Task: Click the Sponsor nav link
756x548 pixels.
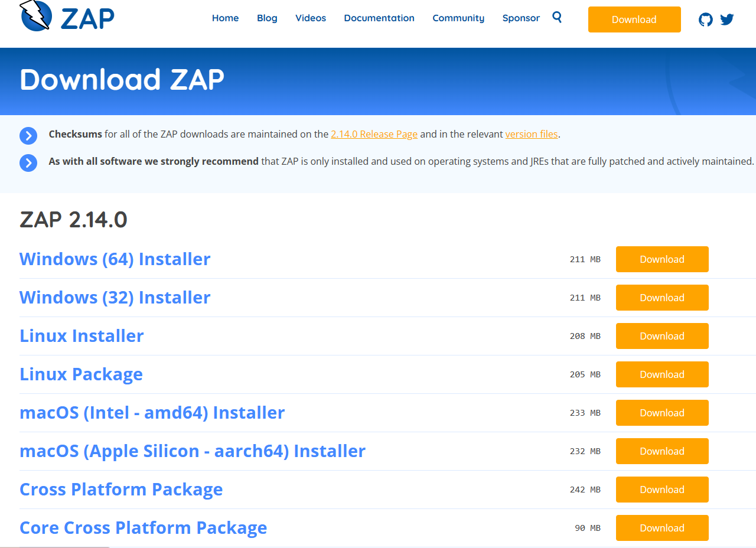Action: coord(521,18)
